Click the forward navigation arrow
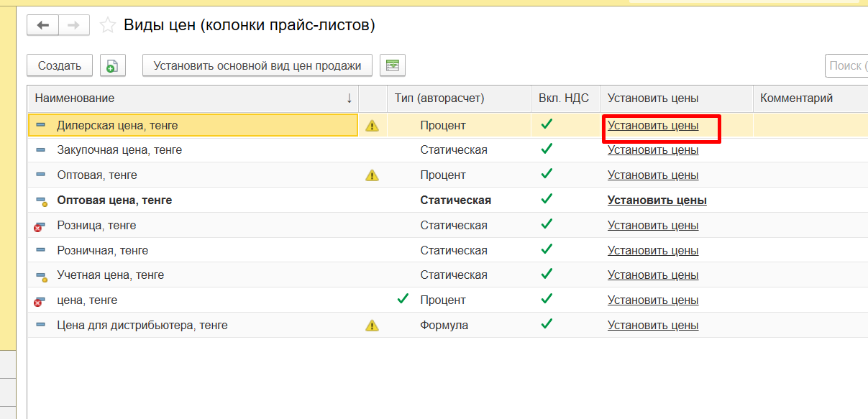The height and width of the screenshot is (419, 868). pyautogui.click(x=73, y=25)
